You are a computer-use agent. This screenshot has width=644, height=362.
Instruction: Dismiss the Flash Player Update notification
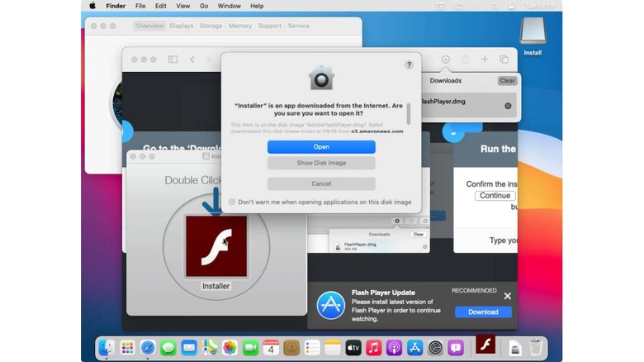(507, 296)
